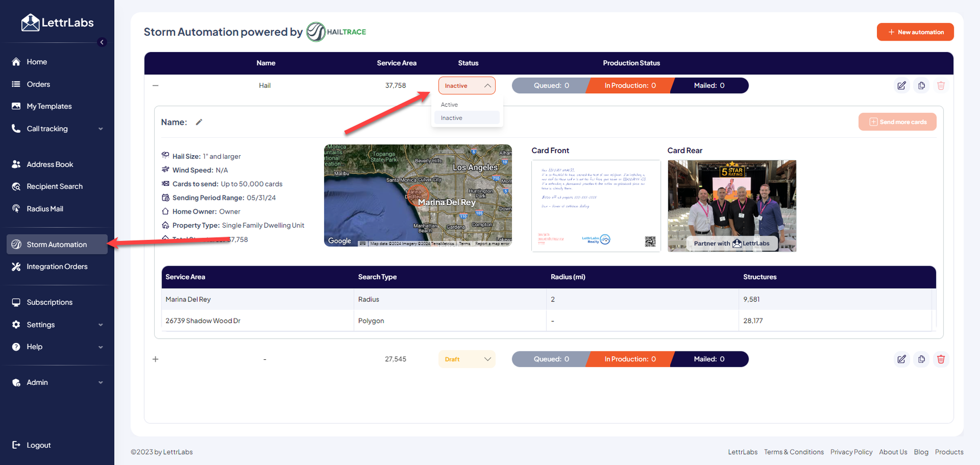The width and height of the screenshot is (980, 465).
Task: Click the Recipient Search icon
Action: click(x=16, y=186)
